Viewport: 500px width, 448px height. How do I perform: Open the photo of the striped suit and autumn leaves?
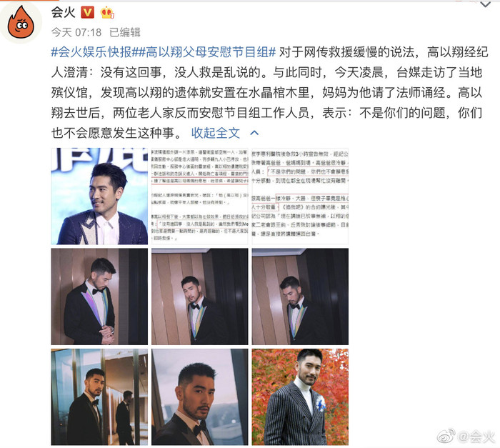coord(300,397)
